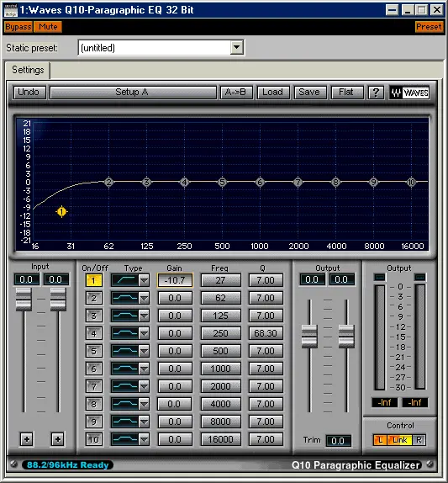This screenshot has width=448, height=483.
Task: Select band 4 node on the curve
Action: click(x=184, y=183)
